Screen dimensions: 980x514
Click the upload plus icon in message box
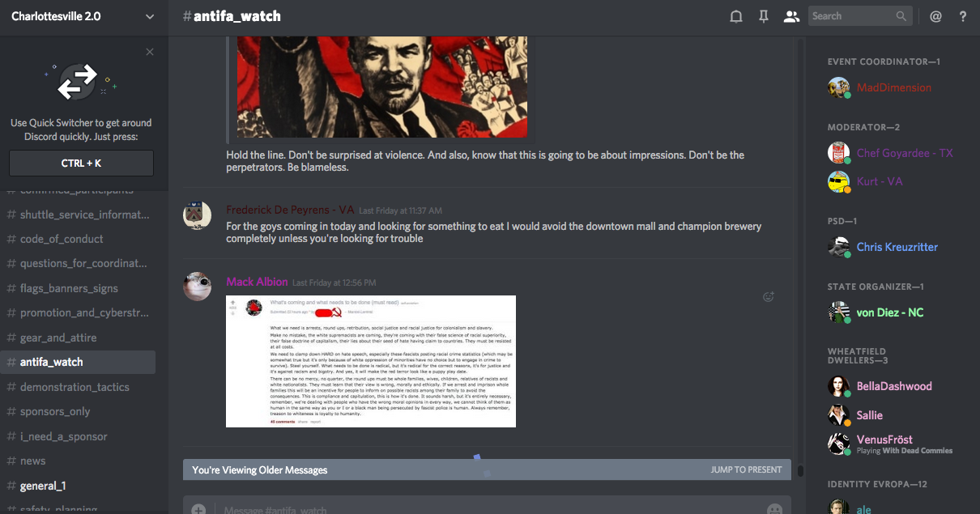point(198,510)
